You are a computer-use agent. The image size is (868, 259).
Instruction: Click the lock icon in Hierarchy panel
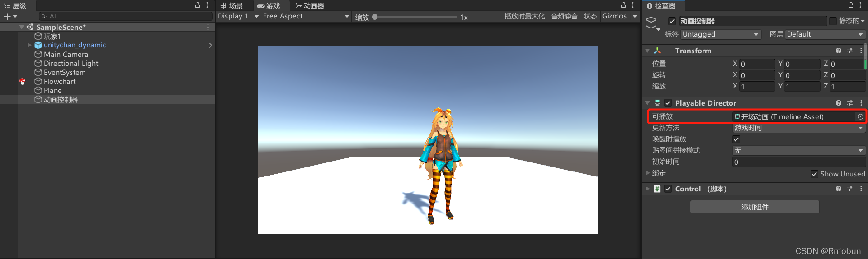198,5
